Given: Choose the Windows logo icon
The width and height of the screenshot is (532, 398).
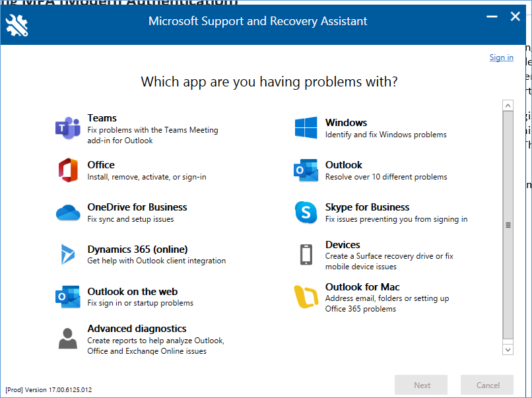Looking at the screenshot, I should tap(306, 127).
